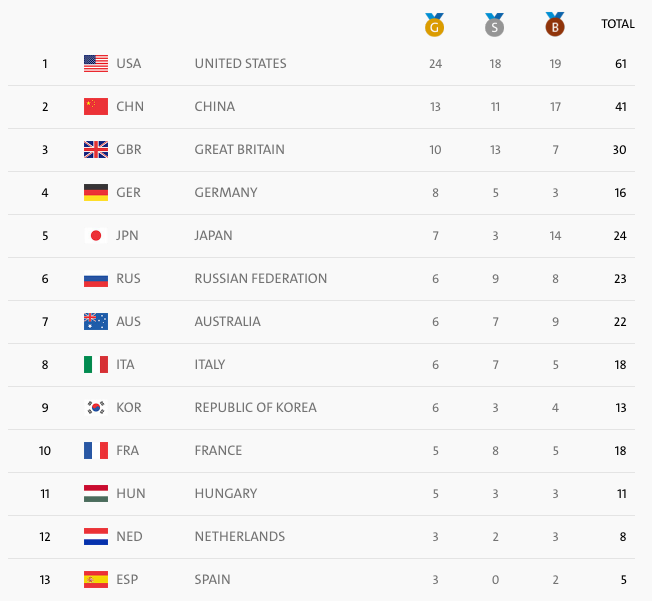Click the Spain flag icon

point(96,580)
